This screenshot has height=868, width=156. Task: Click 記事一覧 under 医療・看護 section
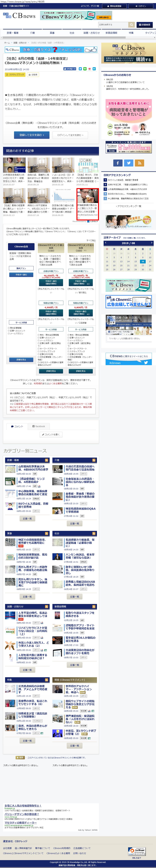coord(27,519)
